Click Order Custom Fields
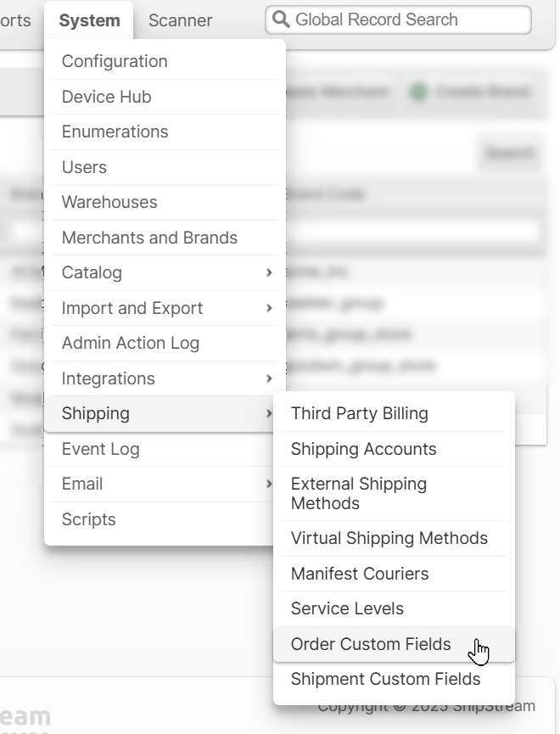The height and width of the screenshot is (734, 560). pyautogui.click(x=371, y=644)
